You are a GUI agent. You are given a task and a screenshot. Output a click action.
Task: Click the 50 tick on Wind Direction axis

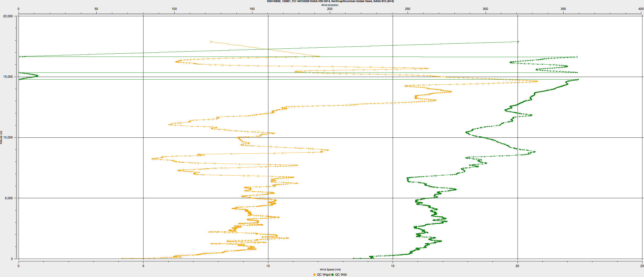[96, 9]
